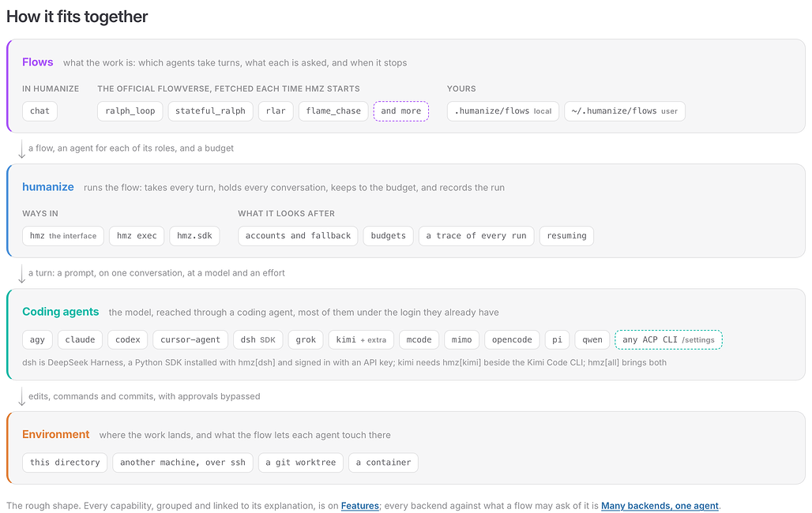
Task: Open 'accounts and fallback' chip
Action: (x=298, y=236)
